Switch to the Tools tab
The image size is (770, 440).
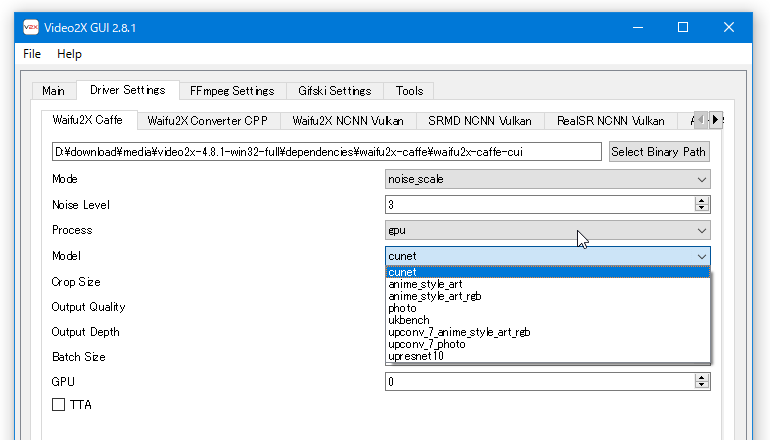(409, 91)
